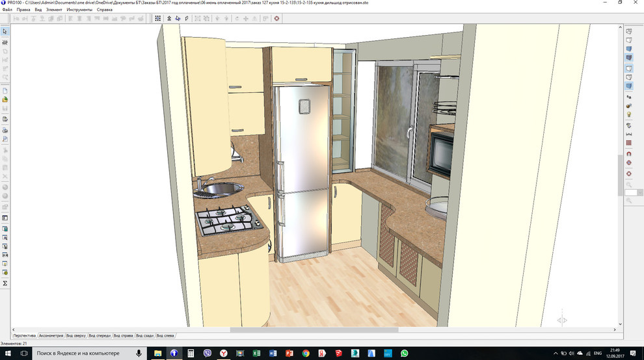This screenshot has height=360, width=644.
Task: Select the arrow pointer tool
Action: coord(5,31)
